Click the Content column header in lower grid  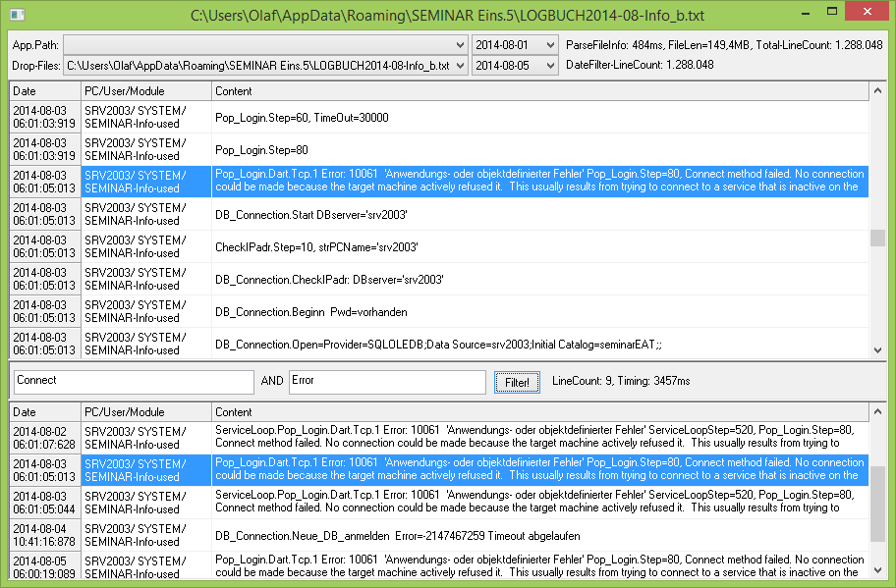point(540,412)
